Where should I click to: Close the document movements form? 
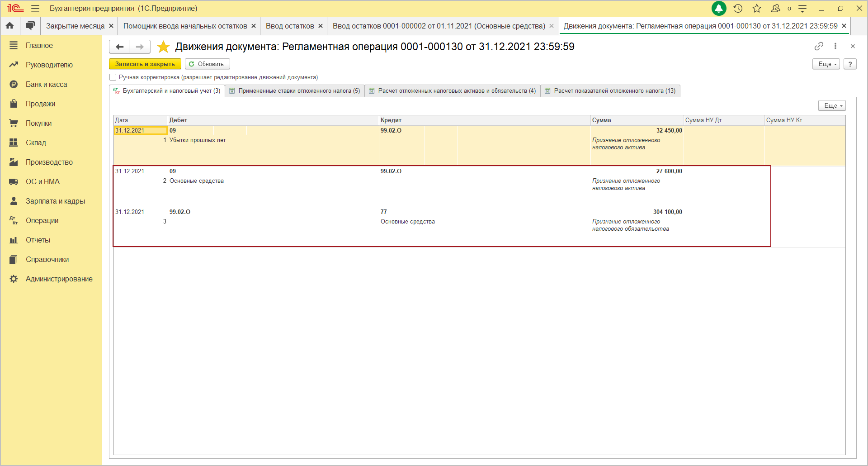pos(853,46)
